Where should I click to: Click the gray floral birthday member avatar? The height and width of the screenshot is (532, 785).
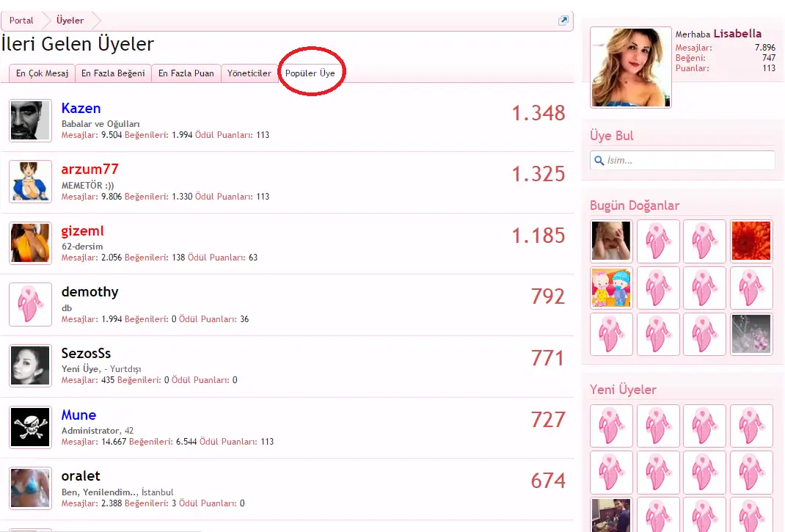751,334
